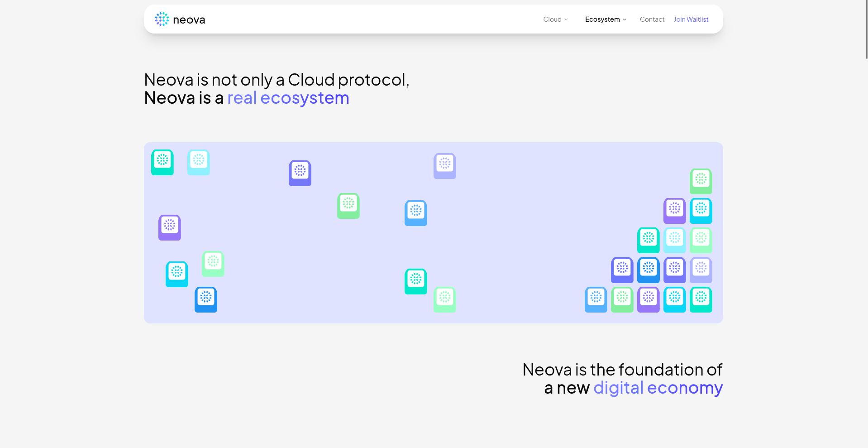This screenshot has width=868, height=448.
Task: Open the Ecosystem menu item
Action: tap(602, 19)
